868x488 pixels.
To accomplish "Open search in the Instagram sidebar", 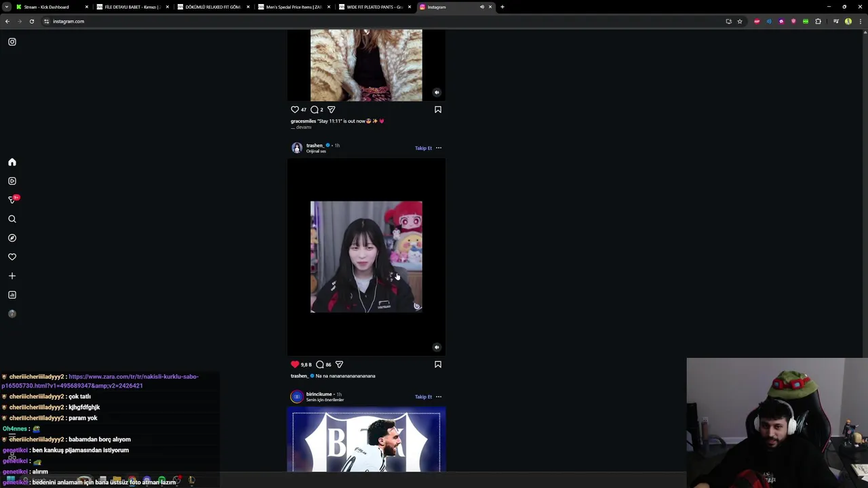I will 12,219.
